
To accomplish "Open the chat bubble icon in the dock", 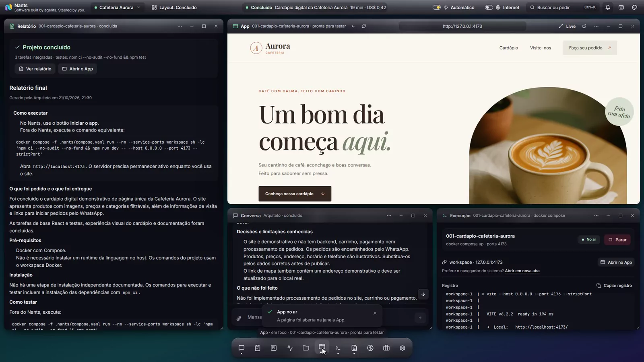I will [x=242, y=348].
